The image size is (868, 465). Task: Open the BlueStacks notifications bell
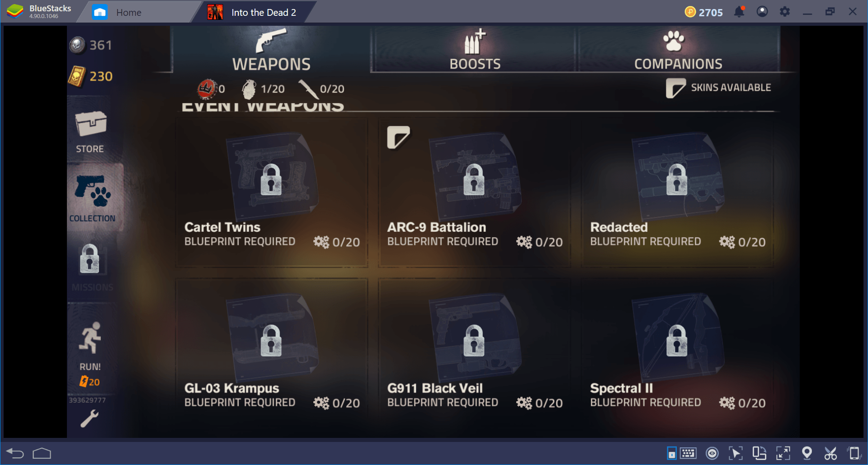click(740, 12)
